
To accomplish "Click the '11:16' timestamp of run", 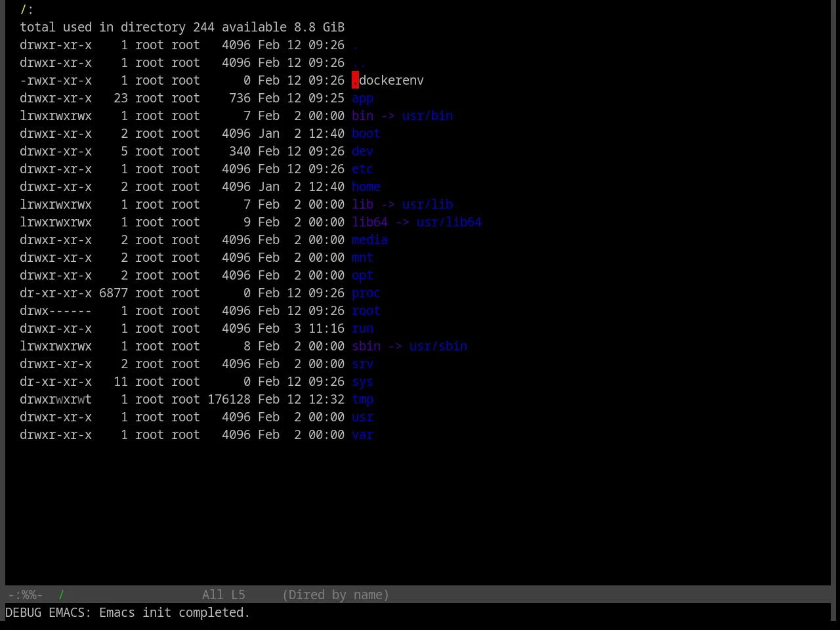I will click(326, 328).
